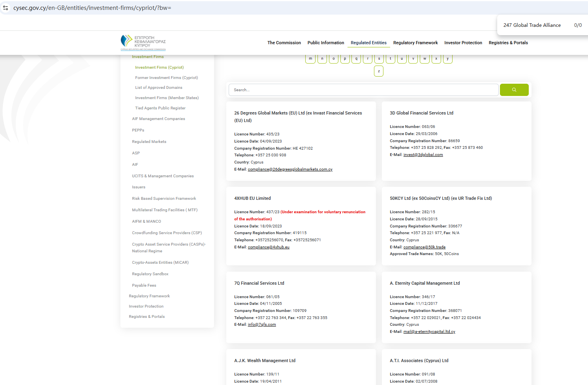This screenshot has width=588, height=385.
Task: Select letter 'z' alphabet filter
Action: 378,71
